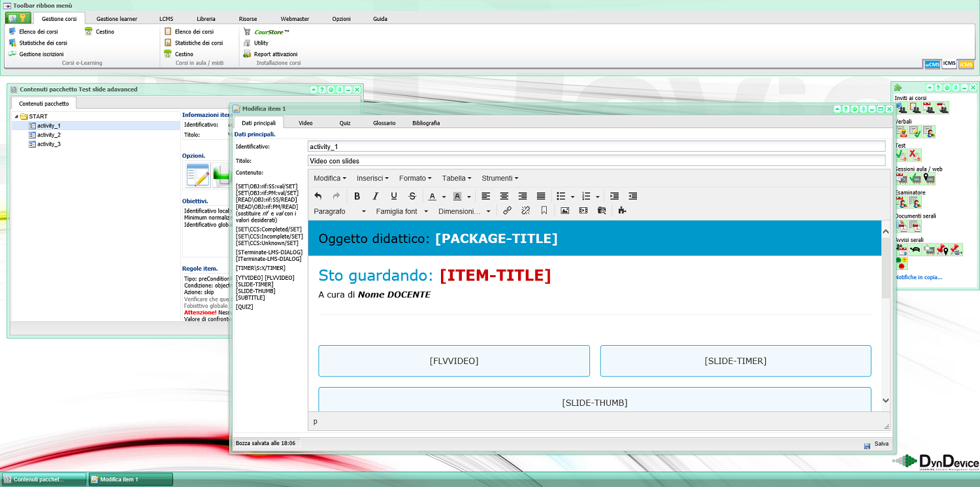Open the Famiglia font dropdown
The image size is (980, 487).
coord(402,211)
